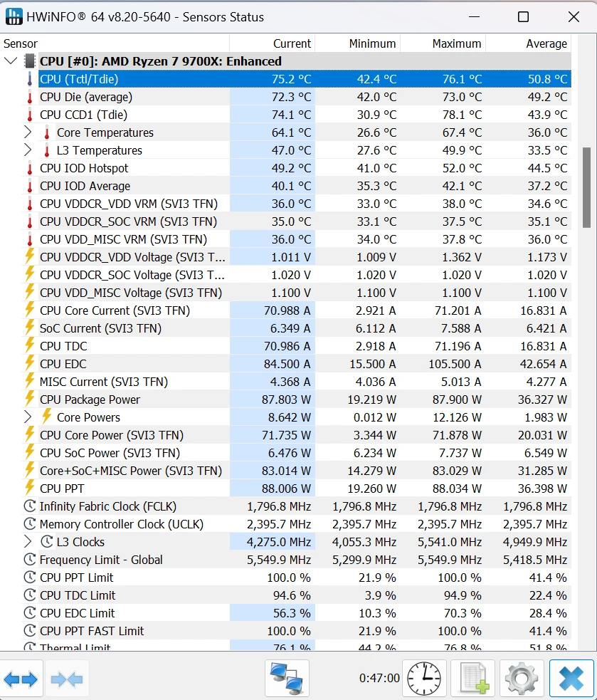
Task: Click the Sensor column header
Action: pyautogui.click(x=21, y=43)
